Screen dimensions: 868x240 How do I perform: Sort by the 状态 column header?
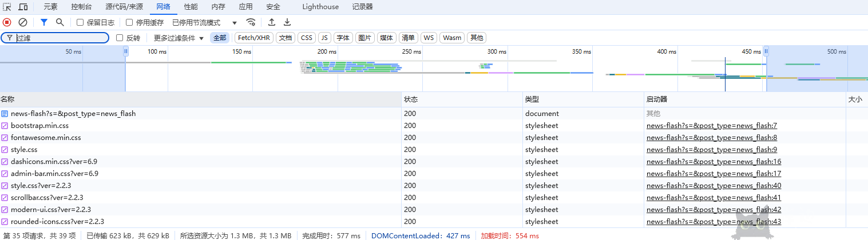click(462, 99)
